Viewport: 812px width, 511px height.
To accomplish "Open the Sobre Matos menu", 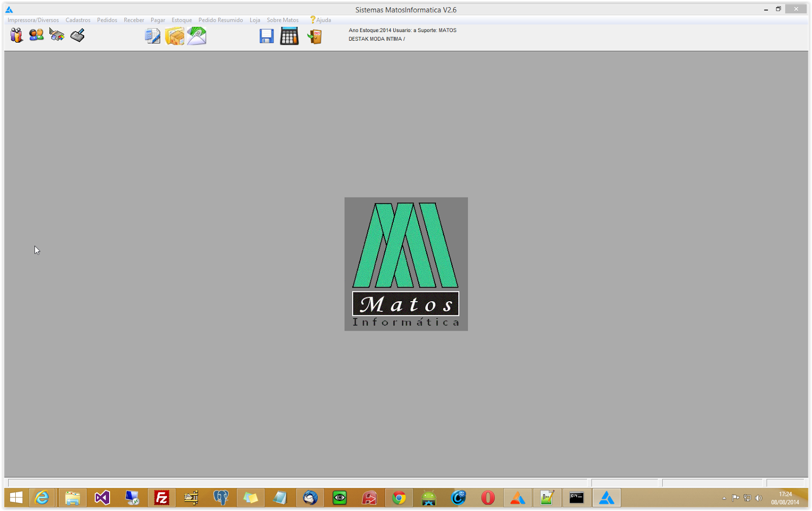I will [x=283, y=20].
